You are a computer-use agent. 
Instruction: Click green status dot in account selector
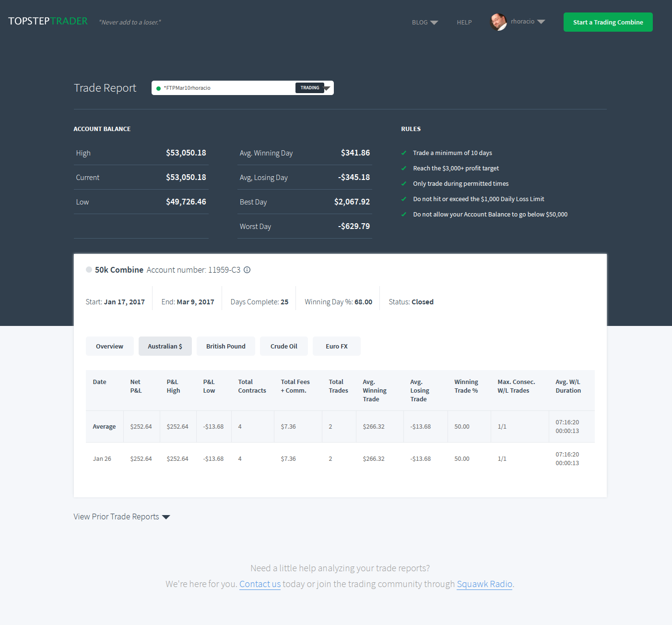159,88
